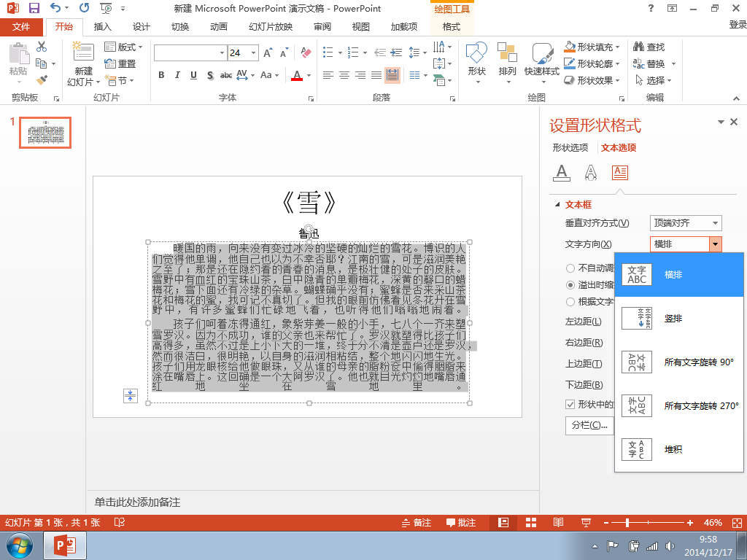Choose 堆积 text direction option
The height and width of the screenshot is (560, 747).
679,449
